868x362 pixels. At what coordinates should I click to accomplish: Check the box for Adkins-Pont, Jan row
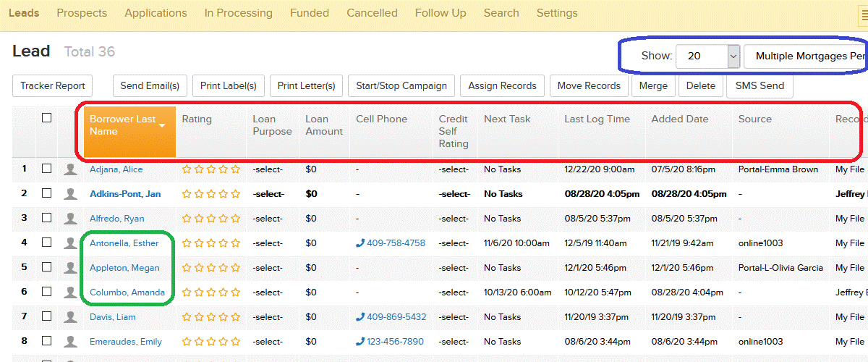[47, 193]
